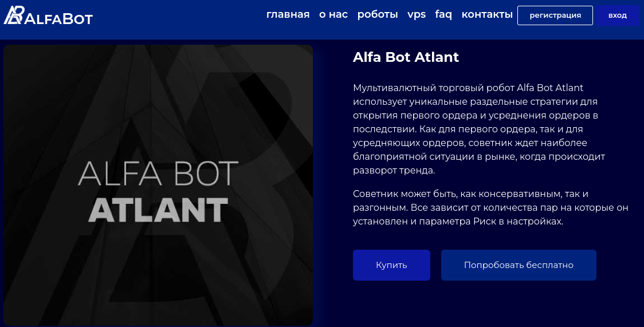Click the bold ATLANT word in banner
The image size is (644, 327).
pyautogui.click(x=158, y=210)
